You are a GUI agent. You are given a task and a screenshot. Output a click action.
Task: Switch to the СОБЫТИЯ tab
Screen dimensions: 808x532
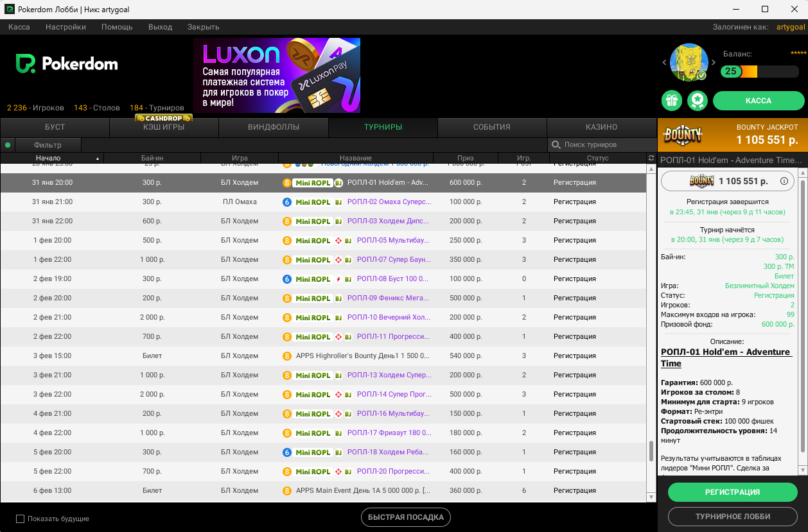[x=492, y=127]
